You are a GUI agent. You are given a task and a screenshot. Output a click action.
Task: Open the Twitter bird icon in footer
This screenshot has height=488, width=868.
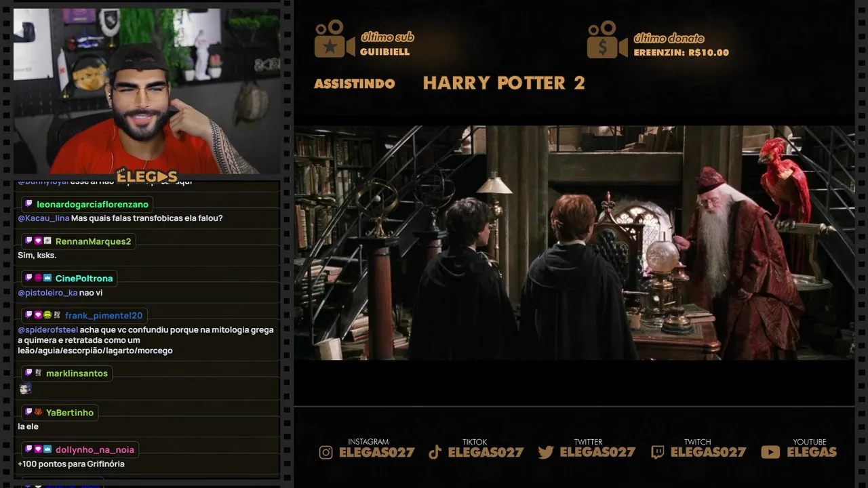pos(546,453)
